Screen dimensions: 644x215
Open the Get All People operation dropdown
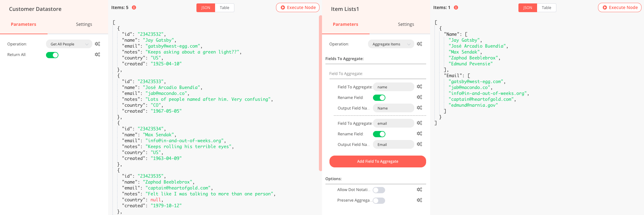point(69,44)
